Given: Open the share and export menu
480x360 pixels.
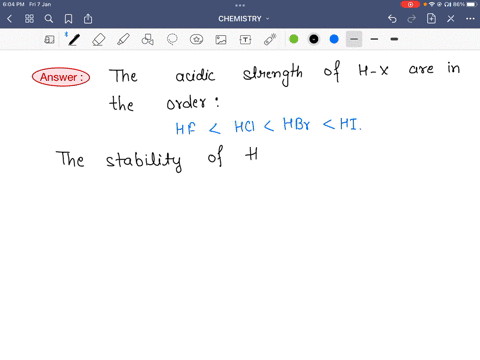Looking at the screenshot, I should coord(88,19).
